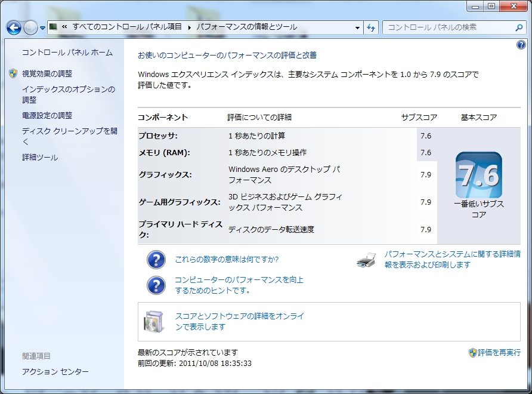Click the グラフィックス: row label
Image resolution: width=532 pixels, height=394 pixels.
[165, 174]
